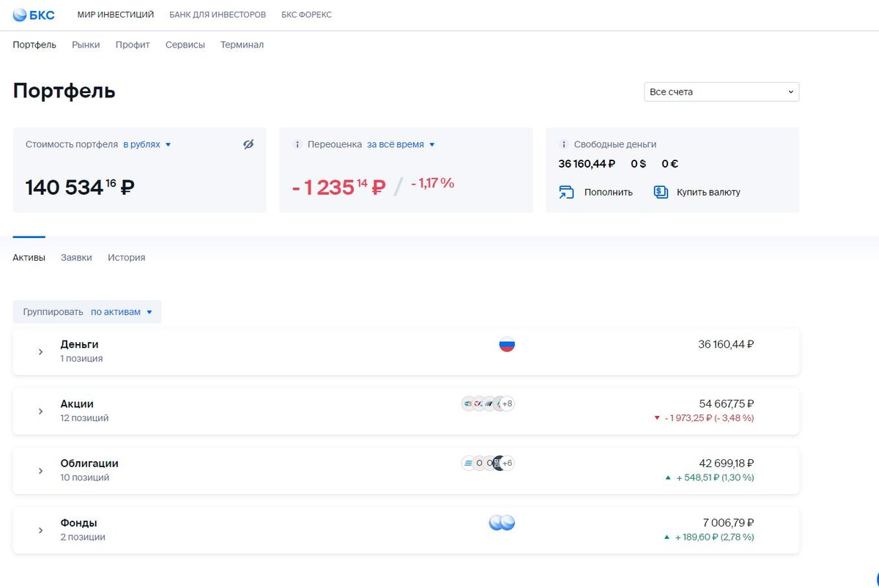The width and height of the screenshot is (879, 588).
Task: Select the Портфель navigation item
Action: 34,45
